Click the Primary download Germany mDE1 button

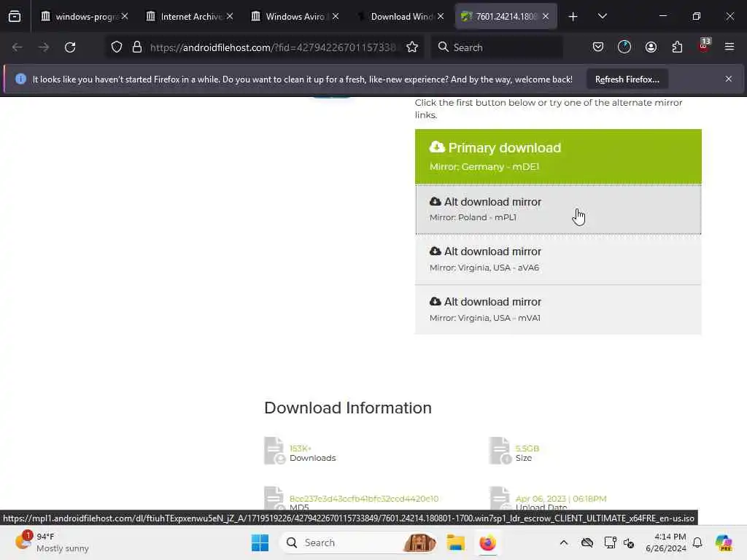pyautogui.click(x=558, y=156)
